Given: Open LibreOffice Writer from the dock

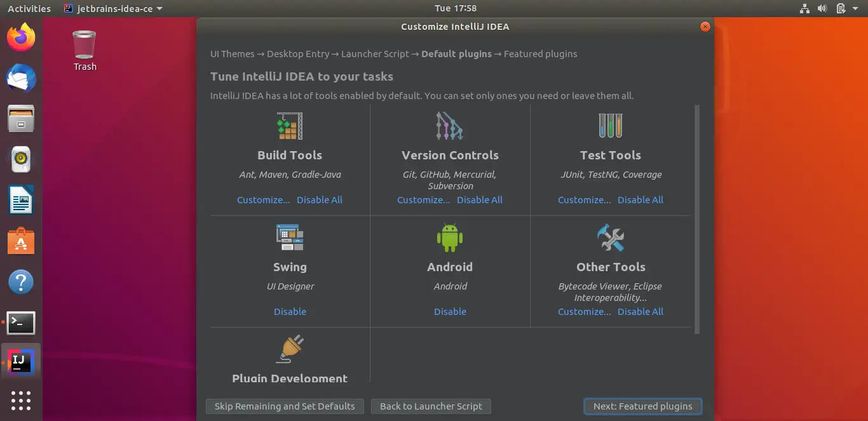Looking at the screenshot, I should point(21,200).
